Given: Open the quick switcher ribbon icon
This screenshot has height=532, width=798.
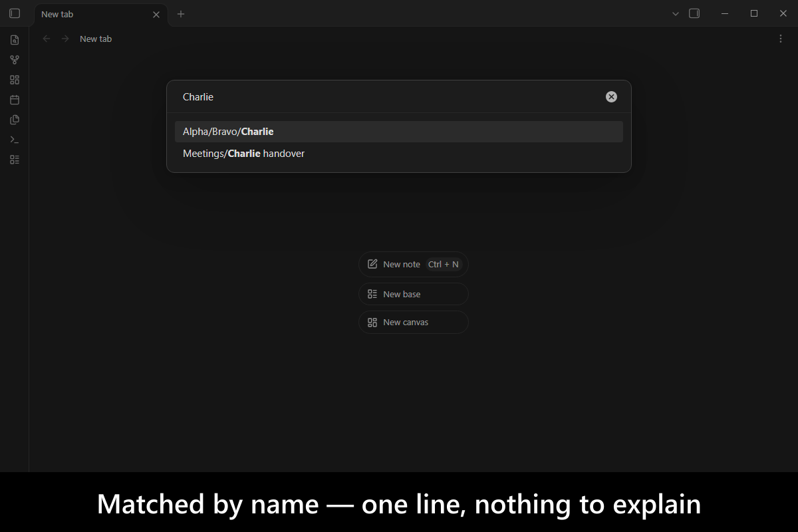Looking at the screenshot, I should click(15, 40).
